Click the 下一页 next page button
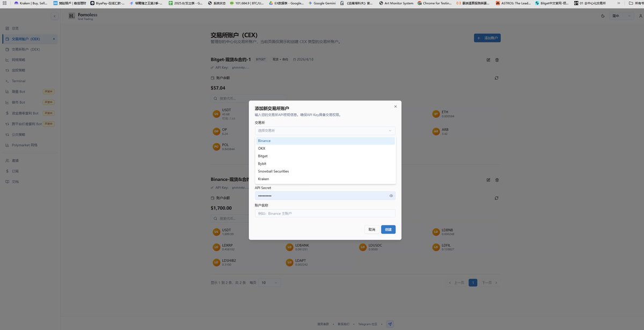644x330 pixels. pyautogui.click(x=489, y=282)
